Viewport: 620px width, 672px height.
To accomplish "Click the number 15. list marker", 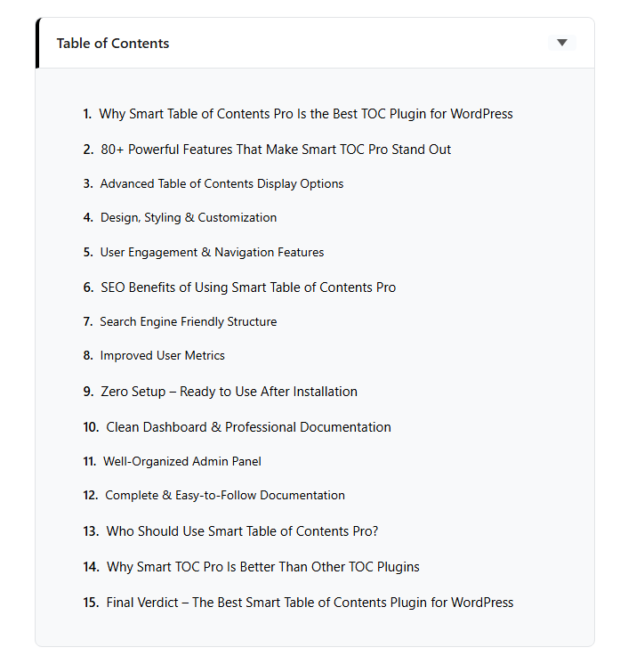I will pyautogui.click(x=91, y=603).
